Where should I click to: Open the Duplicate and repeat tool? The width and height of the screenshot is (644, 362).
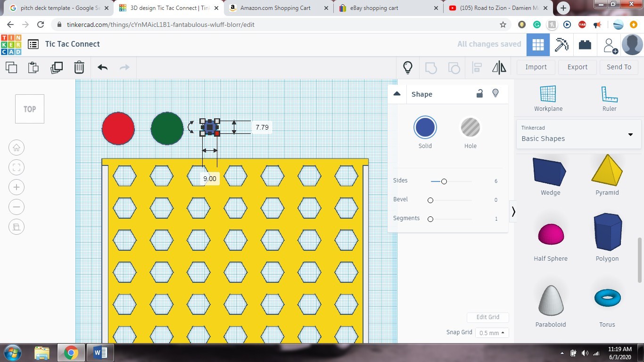pos(57,67)
